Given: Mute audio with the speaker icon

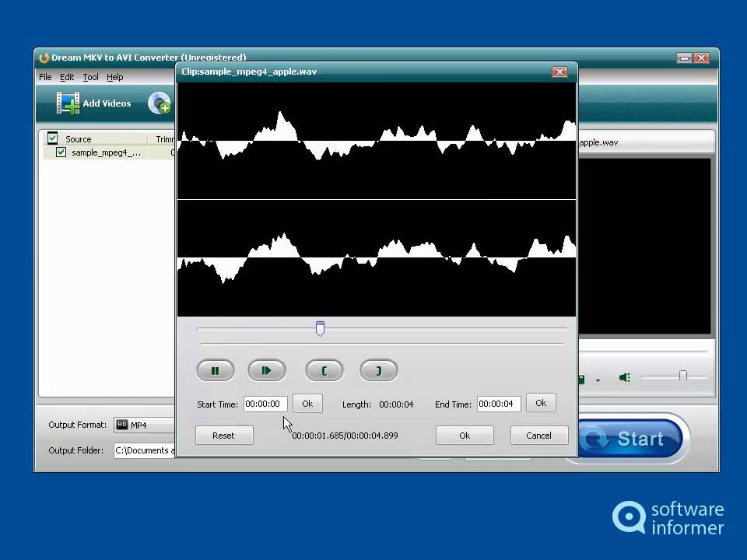Looking at the screenshot, I should pyautogui.click(x=625, y=378).
